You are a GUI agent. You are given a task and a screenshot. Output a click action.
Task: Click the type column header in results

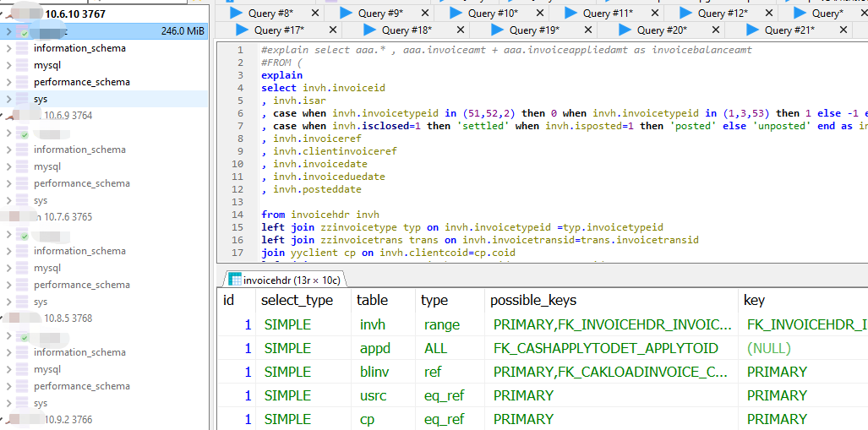(x=434, y=301)
